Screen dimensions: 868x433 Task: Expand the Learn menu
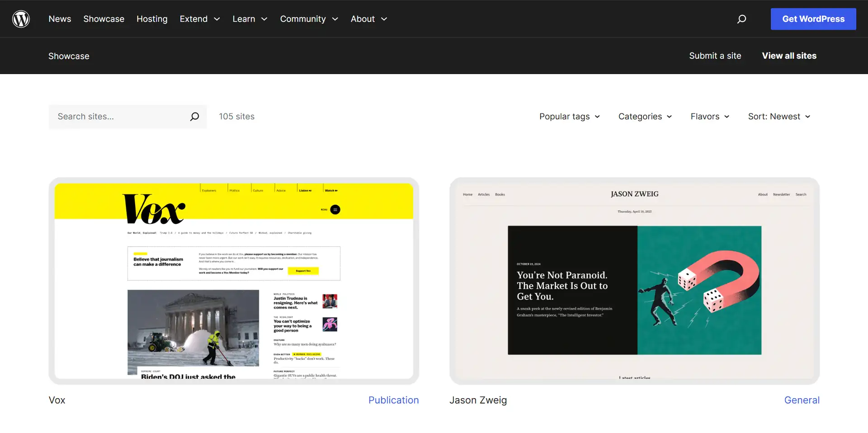pyautogui.click(x=250, y=19)
